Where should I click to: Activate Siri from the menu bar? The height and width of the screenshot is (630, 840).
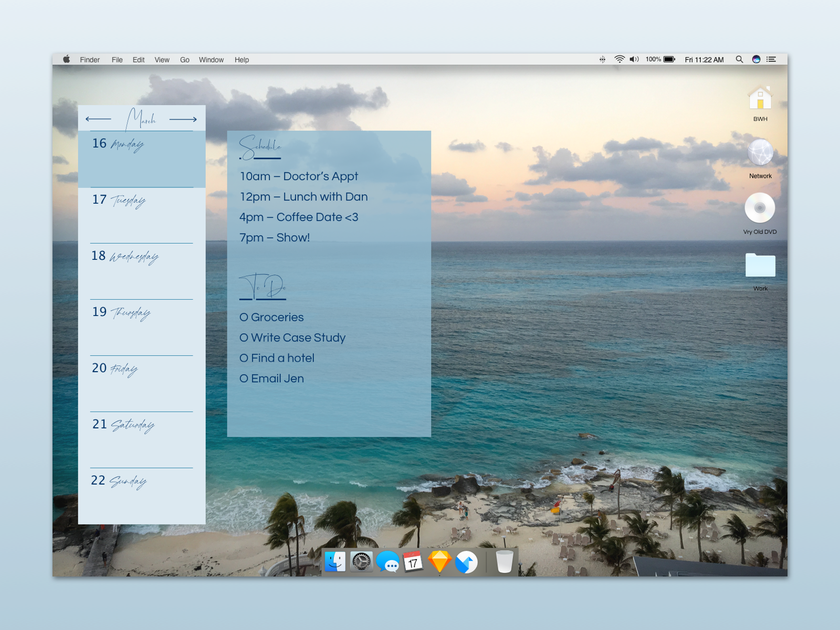click(756, 59)
